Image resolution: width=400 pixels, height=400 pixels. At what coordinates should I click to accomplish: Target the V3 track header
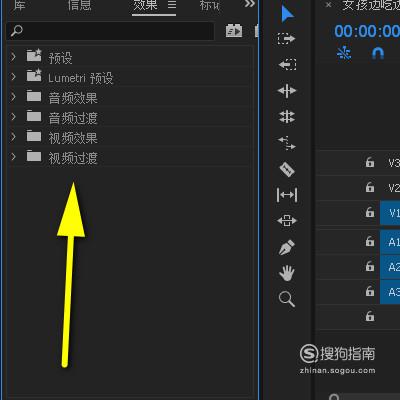coord(394,163)
